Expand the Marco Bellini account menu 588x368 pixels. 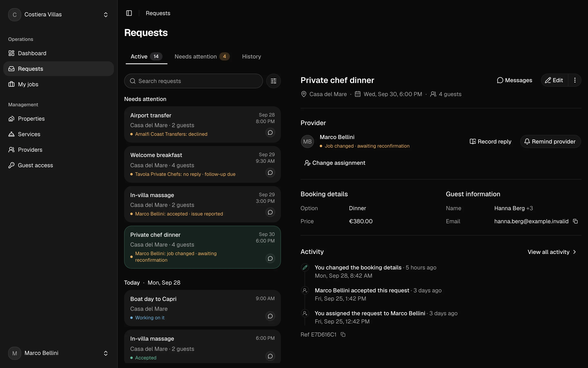tap(59, 353)
